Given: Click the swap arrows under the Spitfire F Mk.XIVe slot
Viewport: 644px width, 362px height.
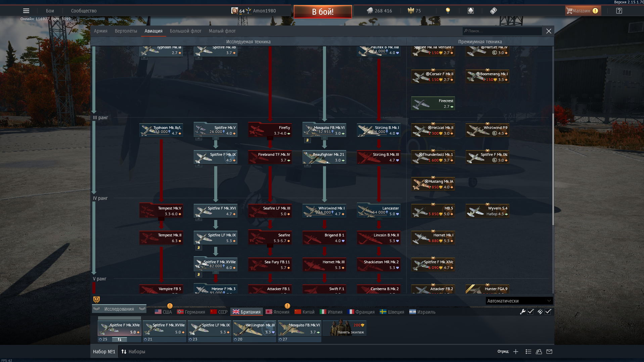Looking at the screenshot, I should 120,340.
